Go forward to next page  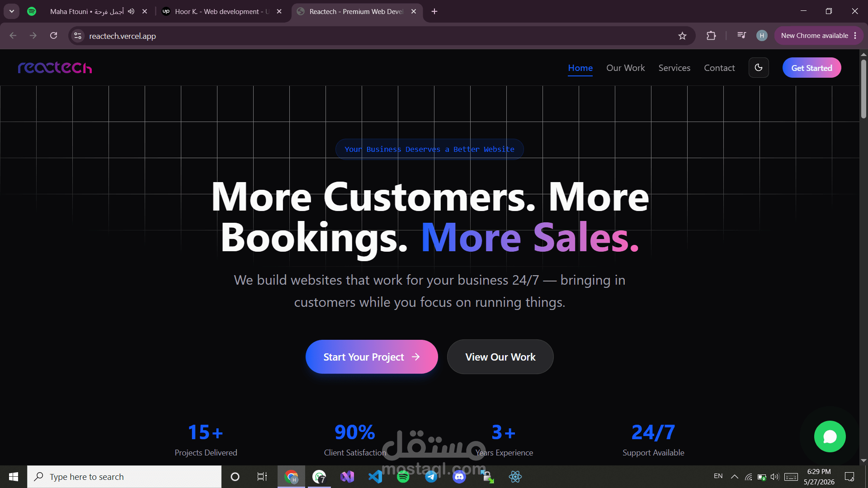point(33,36)
